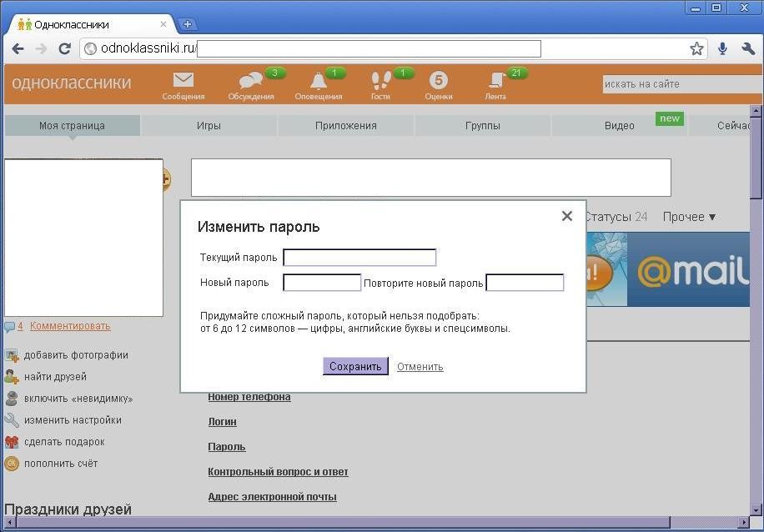The image size is (764, 532).
Task: Click the browser forward arrow
Action: (41, 48)
